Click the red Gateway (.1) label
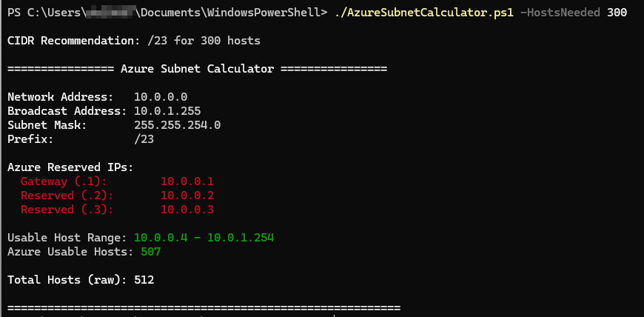 pos(64,181)
